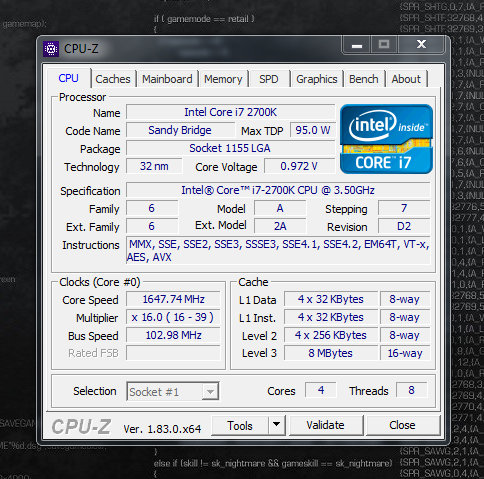Click the Name value Intel Core i7 2700K
Screen dimensions: 484x479
(x=230, y=112)
